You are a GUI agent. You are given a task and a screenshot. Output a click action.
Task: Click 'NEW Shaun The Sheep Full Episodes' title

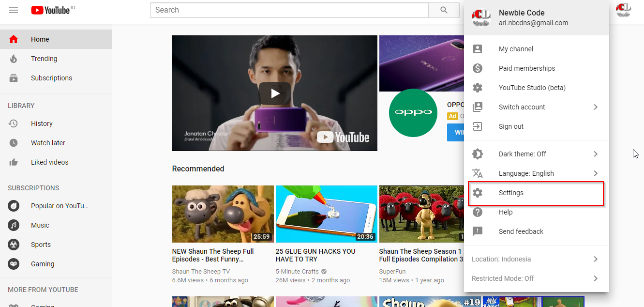[213, 255]
